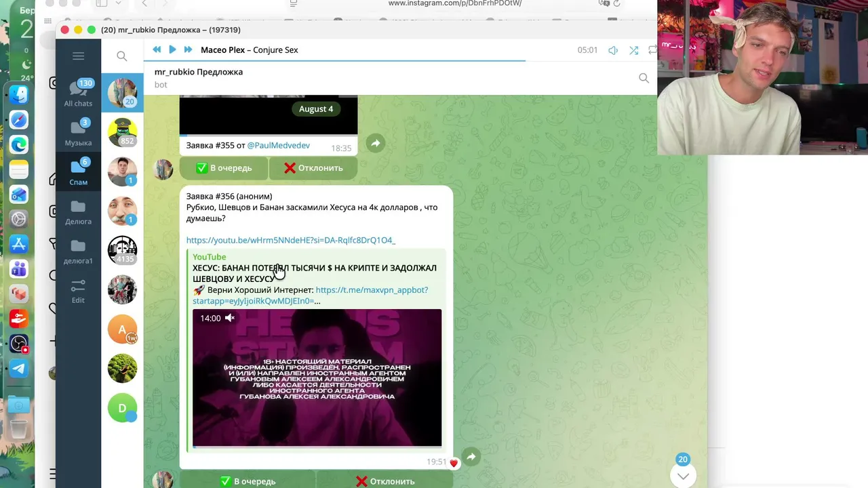
Task: Toggle shuffle in the audio player
Action: [x=633, y=50]
